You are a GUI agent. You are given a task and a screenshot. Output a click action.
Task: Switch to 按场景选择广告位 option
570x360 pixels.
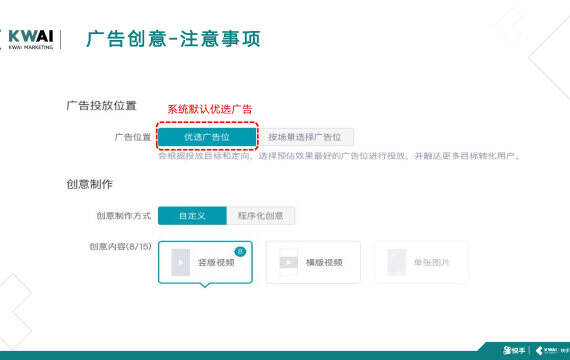[305, 137]
